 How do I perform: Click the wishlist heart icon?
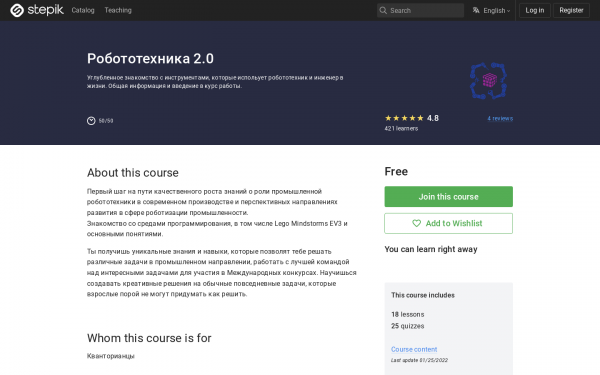tap(416, 223)
